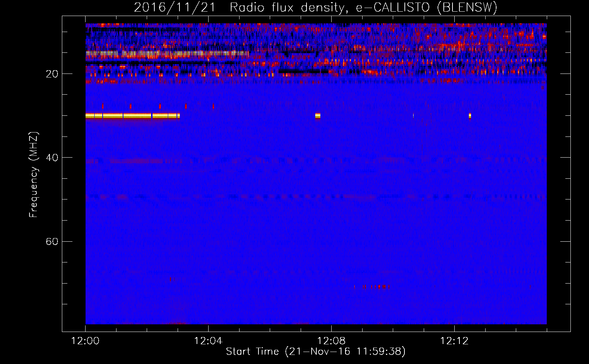The width and height of the screenshot is (589, 364).
Task: Click the "12:08" time tick label
Action: tap(331, 341)
